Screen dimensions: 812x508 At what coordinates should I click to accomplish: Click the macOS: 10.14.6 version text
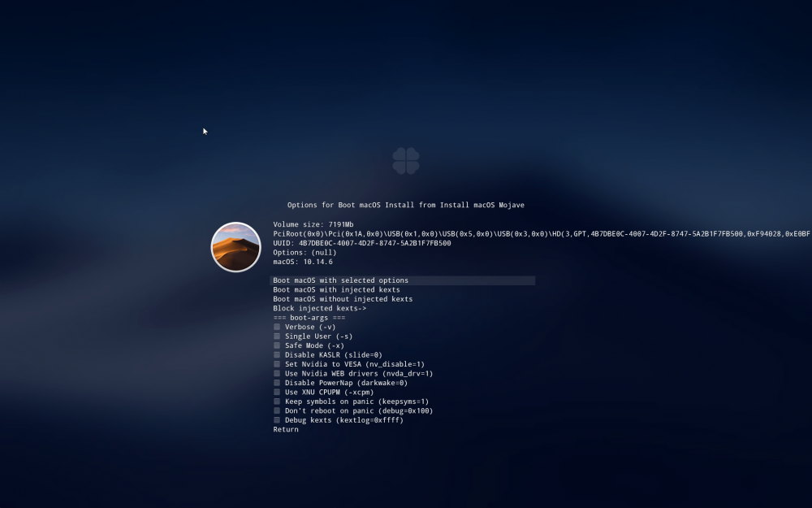pyautogui.click(x=303, y=262)
